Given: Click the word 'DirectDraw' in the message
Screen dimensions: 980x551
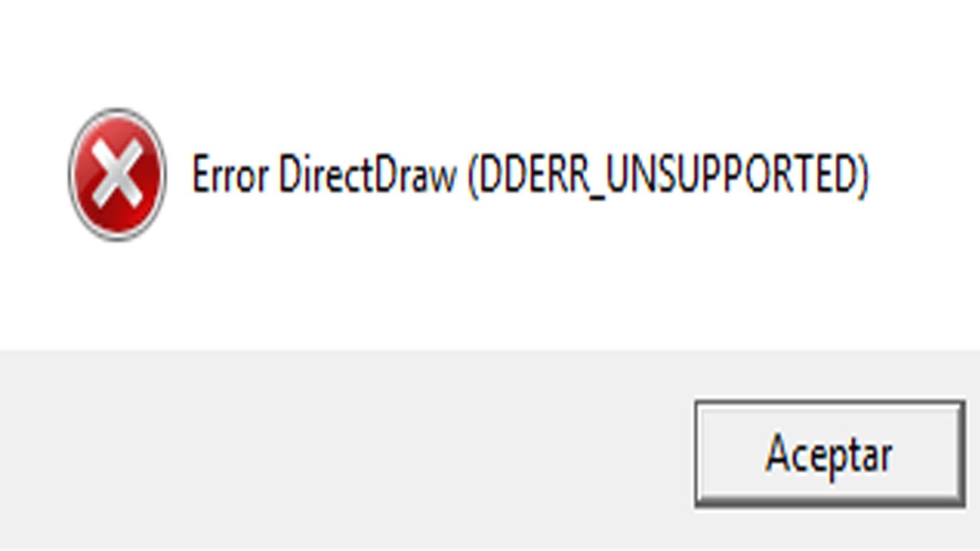Looking at the screenshot, I should click(x=367, y=175).
